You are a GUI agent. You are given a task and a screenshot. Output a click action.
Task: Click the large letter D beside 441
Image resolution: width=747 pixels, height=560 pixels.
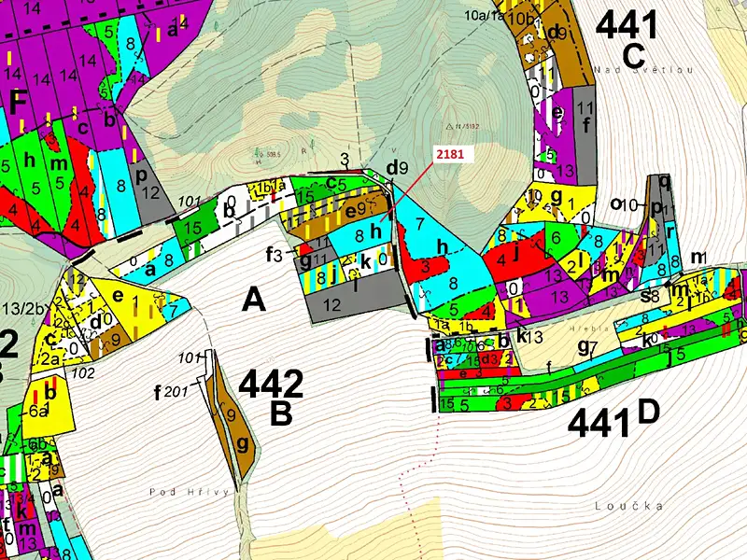[x=648, y=412]
